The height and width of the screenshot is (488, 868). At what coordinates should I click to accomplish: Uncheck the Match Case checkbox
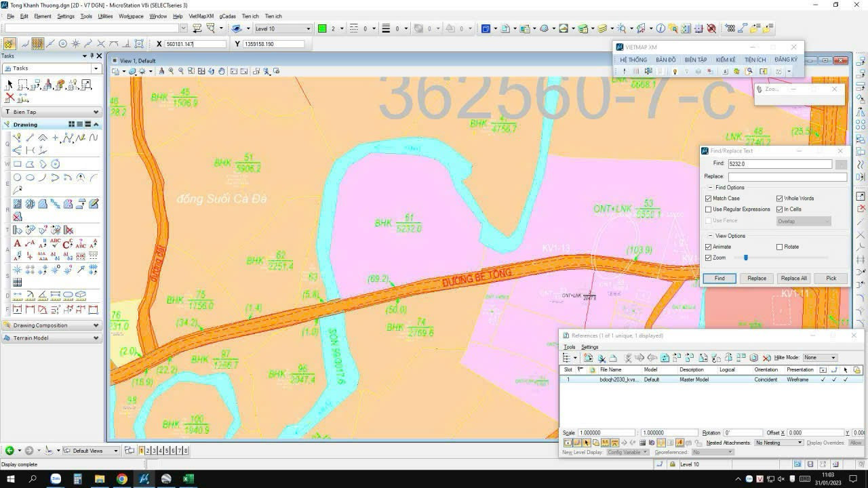[709, 199]
